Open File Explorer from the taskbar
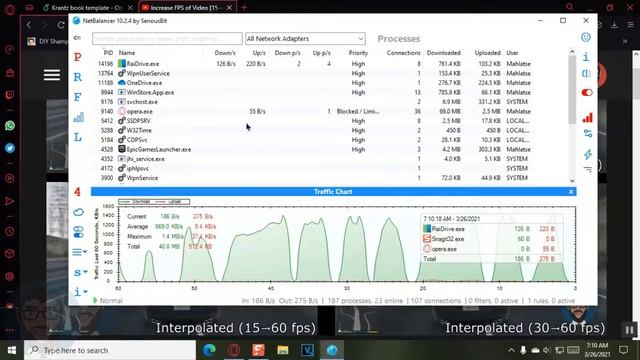The height and width of the screenshot is (360, 640). tap(283, 350)
